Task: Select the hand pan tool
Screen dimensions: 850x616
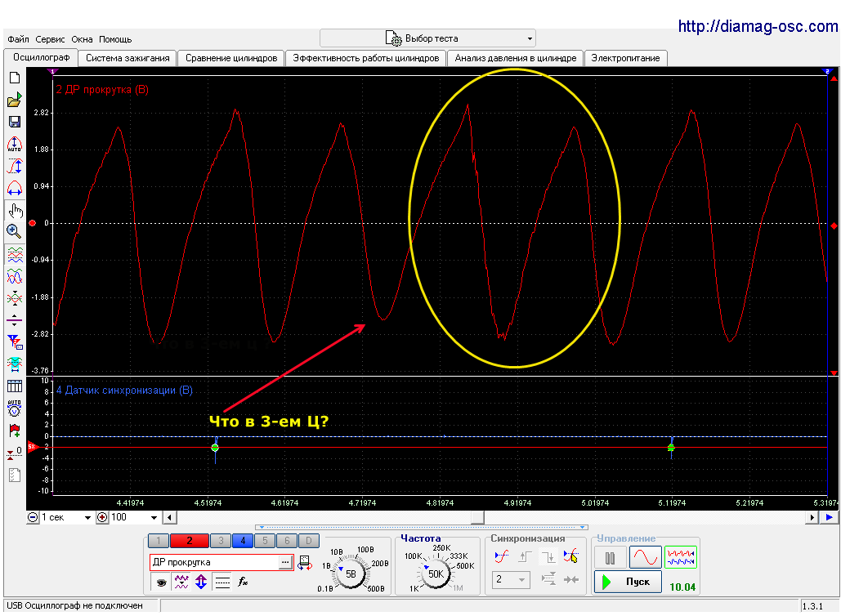Action: pos(15,210)
